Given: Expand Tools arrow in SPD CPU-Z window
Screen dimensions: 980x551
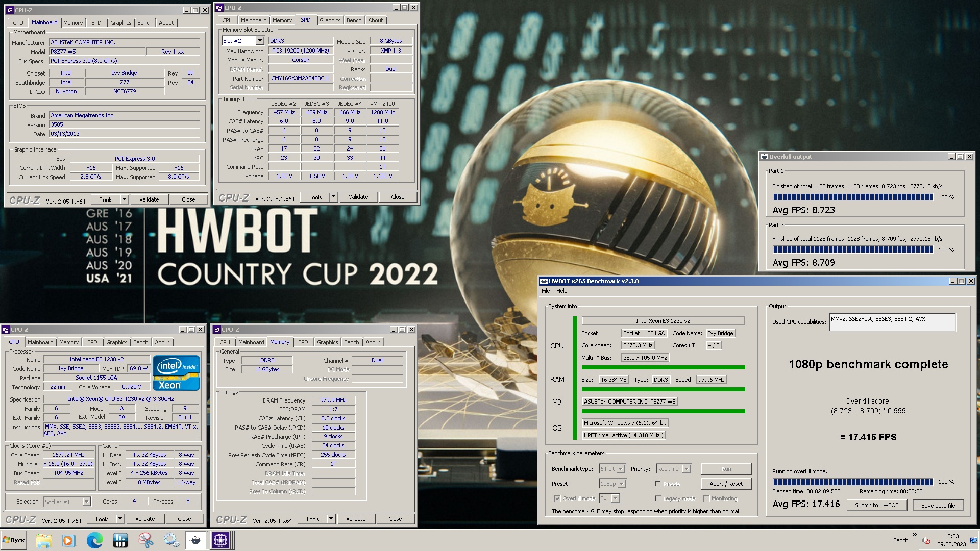Looking at the screenshot, I should (333, 197).
